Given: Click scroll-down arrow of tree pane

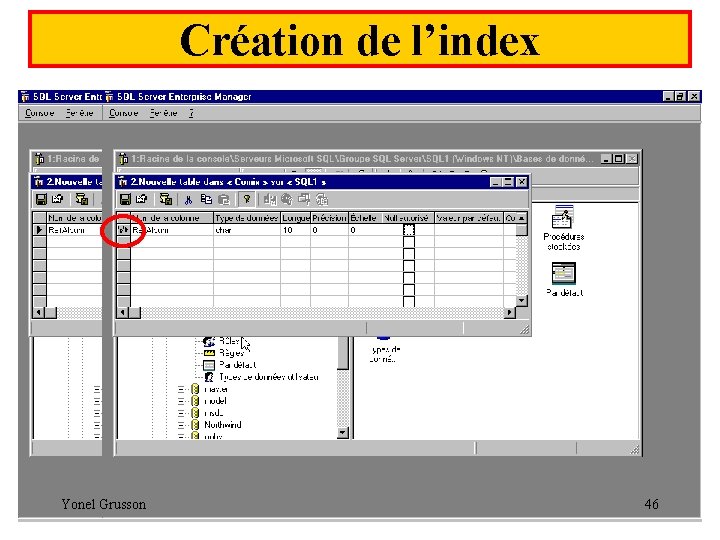Looking at the screenshot, I should click(343, 433).
